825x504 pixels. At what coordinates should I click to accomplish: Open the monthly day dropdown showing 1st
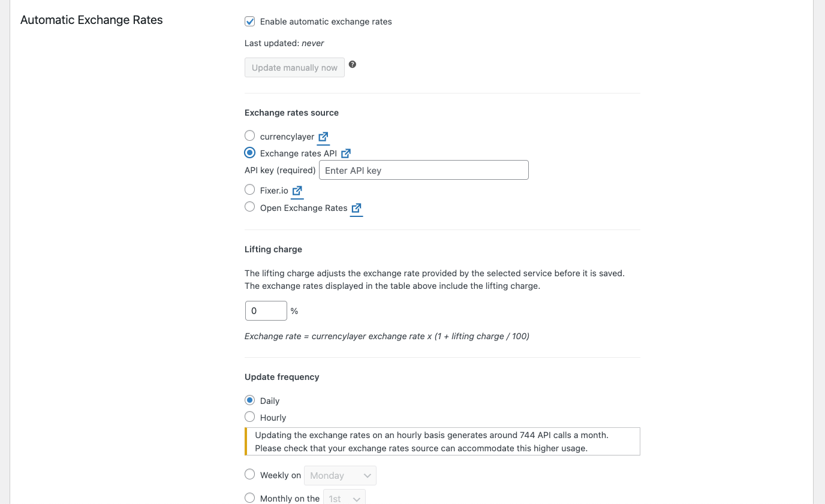(344, 498)
